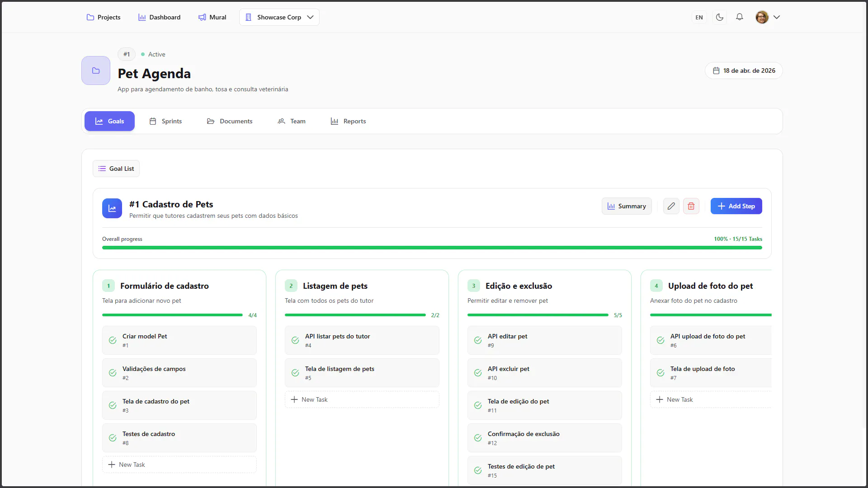Toggle check on API excluir pet task
Image resolution: width=868 pixels, height=488 pixels.
pos(478,373)
